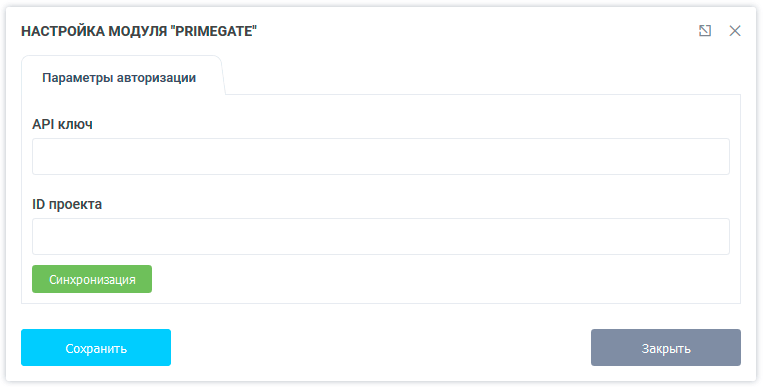Click the X in the dialog header
The image size is (763, 387).
[735, 31]
